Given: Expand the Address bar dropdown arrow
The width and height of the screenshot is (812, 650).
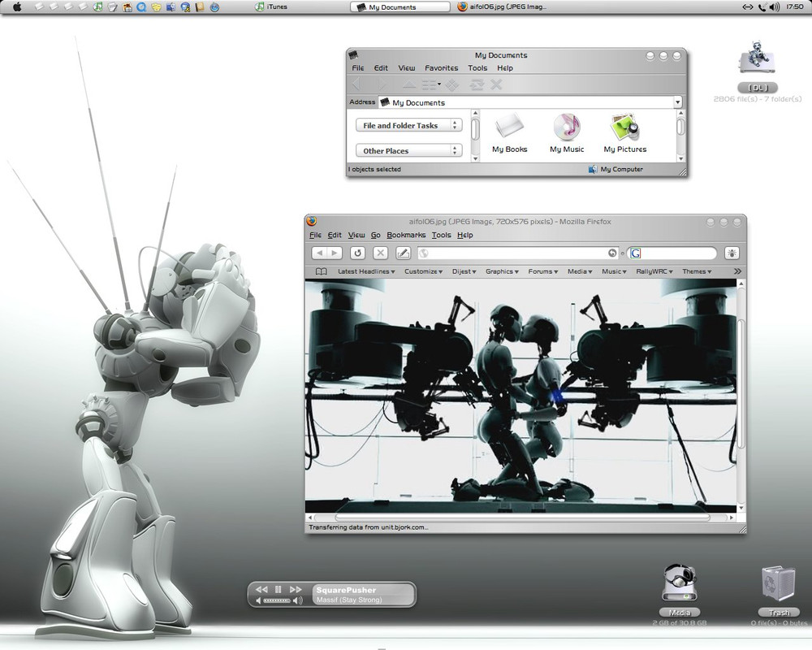Looking at the screenshot, I should [x=677, y=102].
